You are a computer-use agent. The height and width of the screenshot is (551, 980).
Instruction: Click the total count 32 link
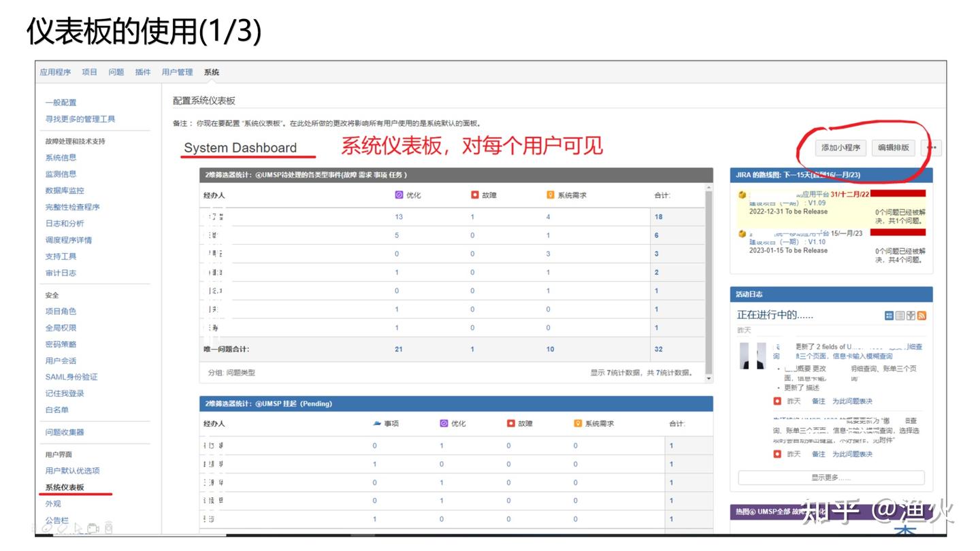pos(658,349)
